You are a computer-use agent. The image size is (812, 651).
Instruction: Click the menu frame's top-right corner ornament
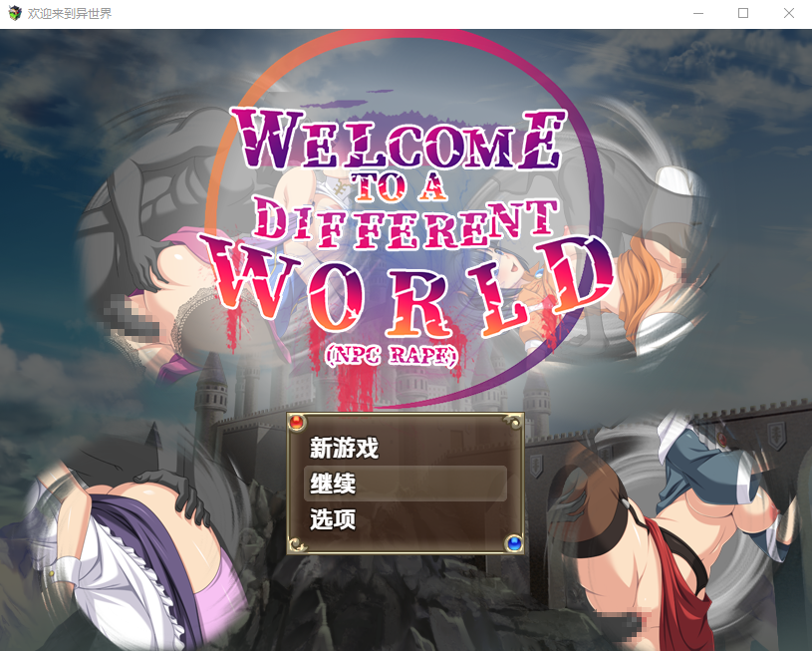(514, 423)
